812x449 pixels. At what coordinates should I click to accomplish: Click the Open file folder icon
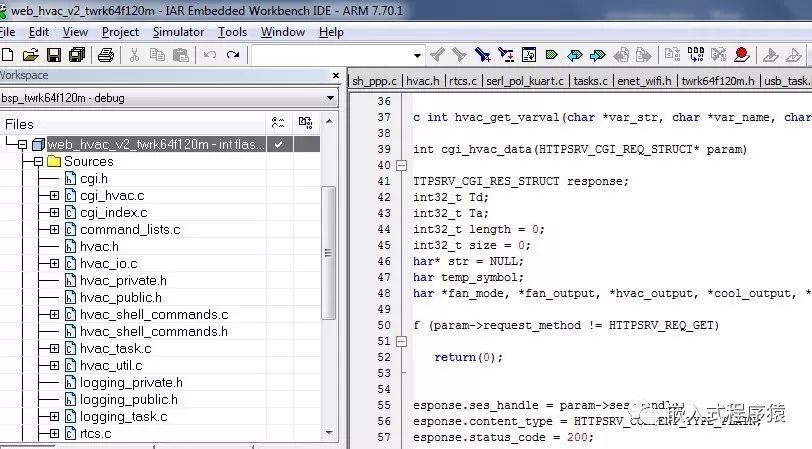point(31,54)
